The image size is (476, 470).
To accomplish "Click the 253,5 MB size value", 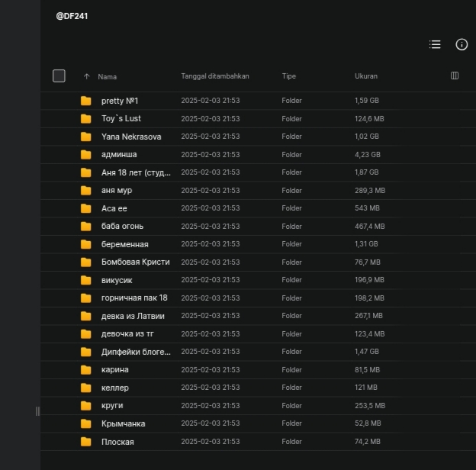I will tap(370, 406).
